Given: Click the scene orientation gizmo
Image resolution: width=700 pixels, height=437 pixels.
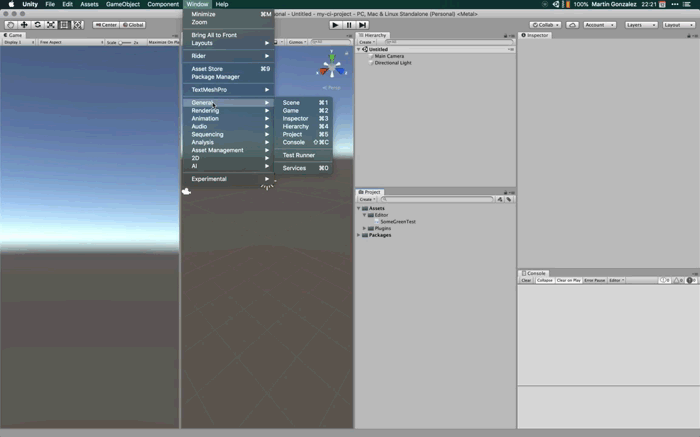Looking at the screenshot, I should 332,67.
